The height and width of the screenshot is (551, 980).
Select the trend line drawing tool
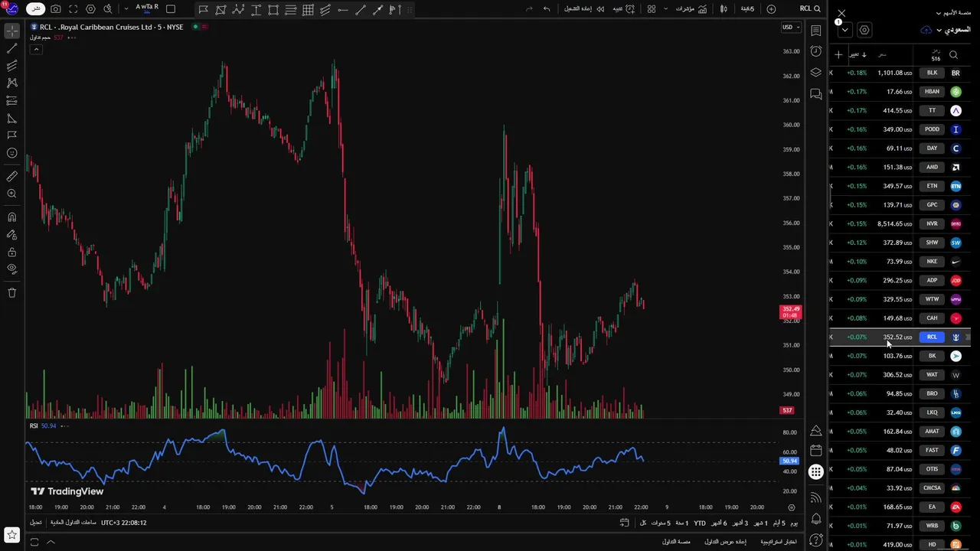[x=11, y=49]
